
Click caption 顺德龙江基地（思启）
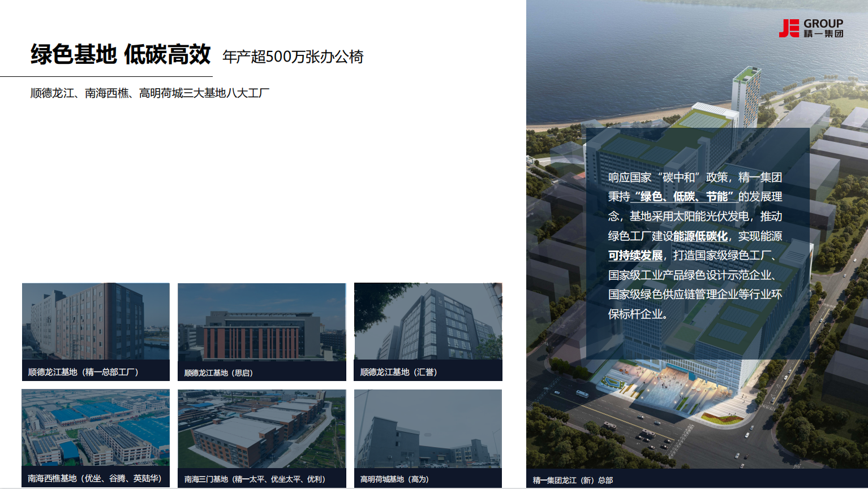[x=218, y=373]
